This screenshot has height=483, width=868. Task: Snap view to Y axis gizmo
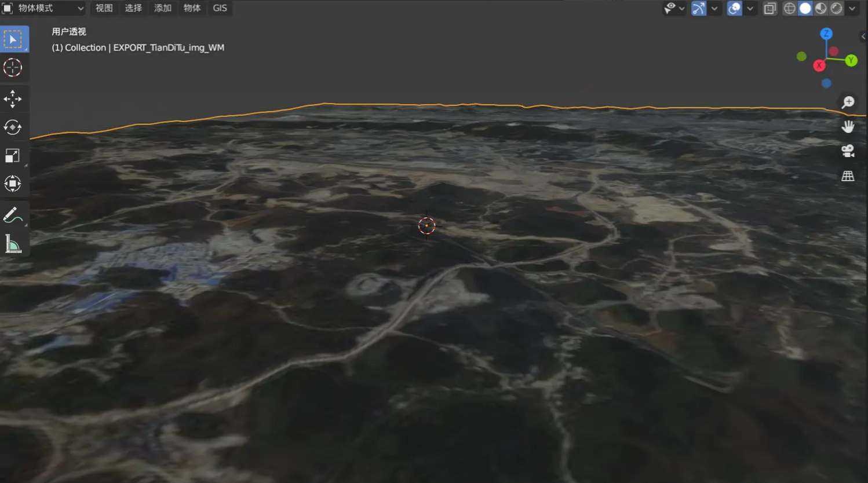pos(851,60)
